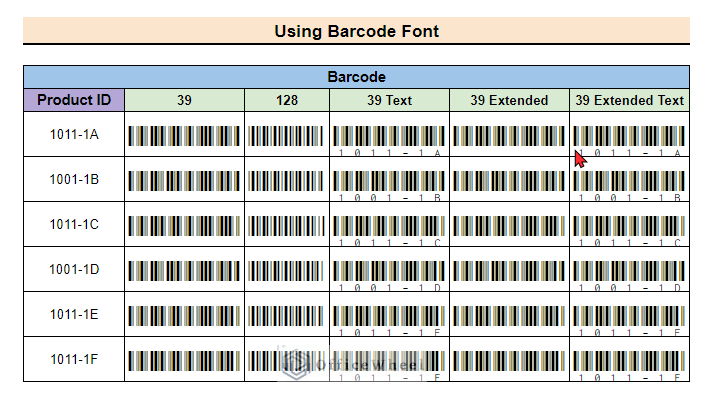Viewport: 704px width, 403px height.
Task: Select the Code 128 barcode for 1001-1B
Action: 286,181
